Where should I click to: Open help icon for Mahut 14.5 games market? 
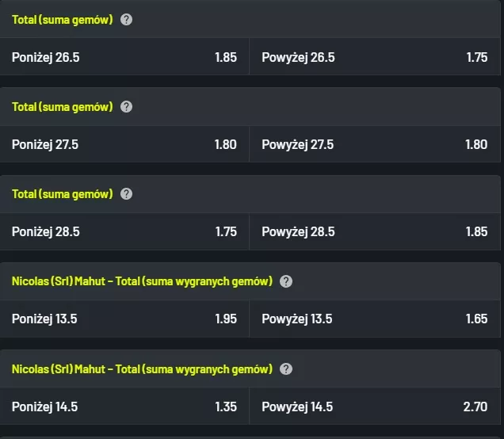(x=286, y=368)
